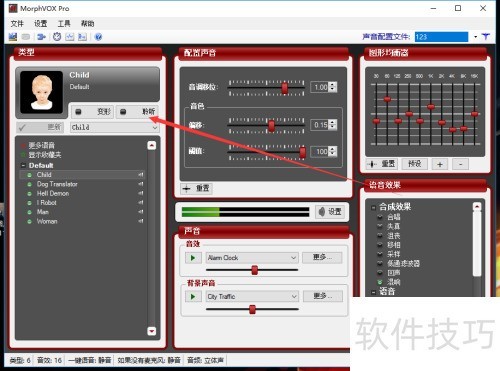Image resolution: width=500 pixels, height=371 pixels.
Task: Click the equalizer plus button
Action: 440,164
